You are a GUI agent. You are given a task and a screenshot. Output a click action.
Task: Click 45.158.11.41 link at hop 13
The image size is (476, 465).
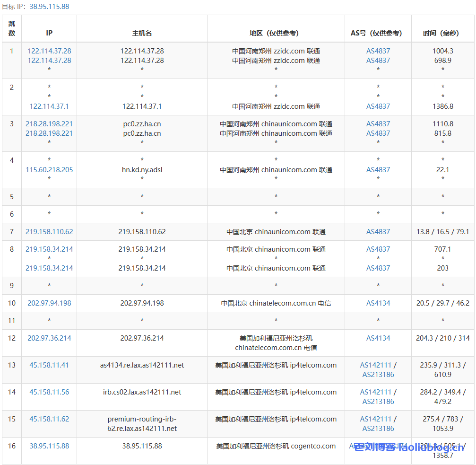tap(49, 365)
